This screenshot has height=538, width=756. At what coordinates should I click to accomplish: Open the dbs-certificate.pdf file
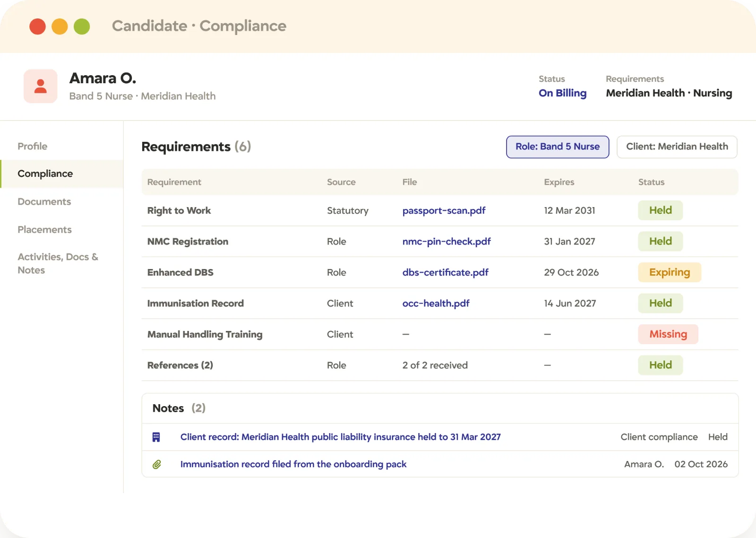pos(445,272)
